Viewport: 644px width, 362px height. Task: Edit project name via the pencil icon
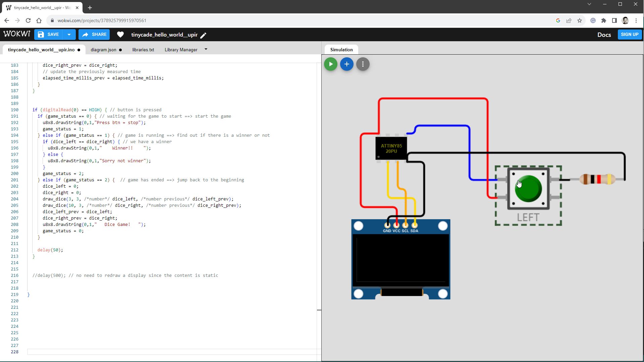pyautogui.click(x=204, y=35)
